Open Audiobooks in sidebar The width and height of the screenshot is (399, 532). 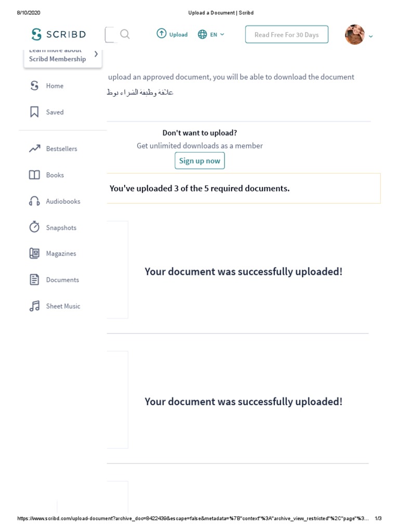[63, 201]
